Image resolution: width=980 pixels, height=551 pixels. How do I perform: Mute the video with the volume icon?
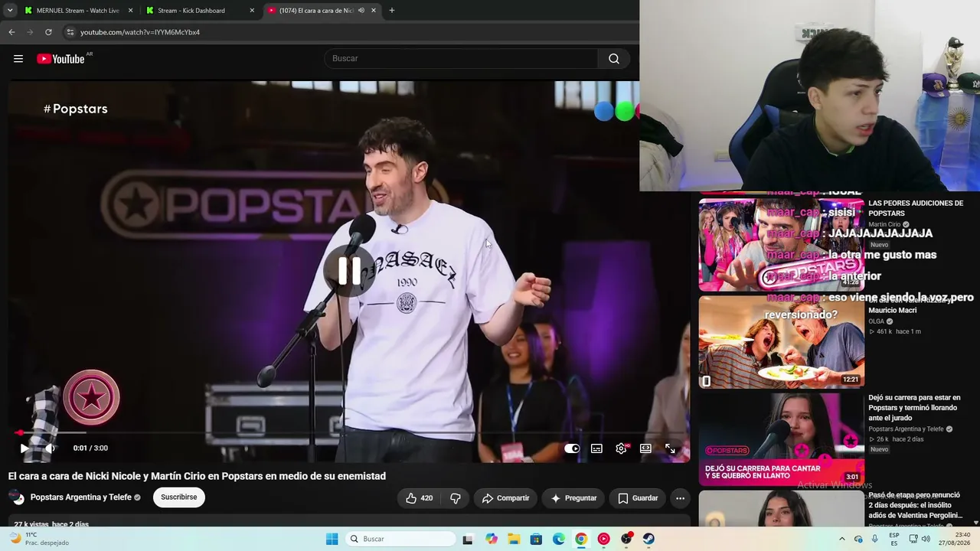coord(50,448)
